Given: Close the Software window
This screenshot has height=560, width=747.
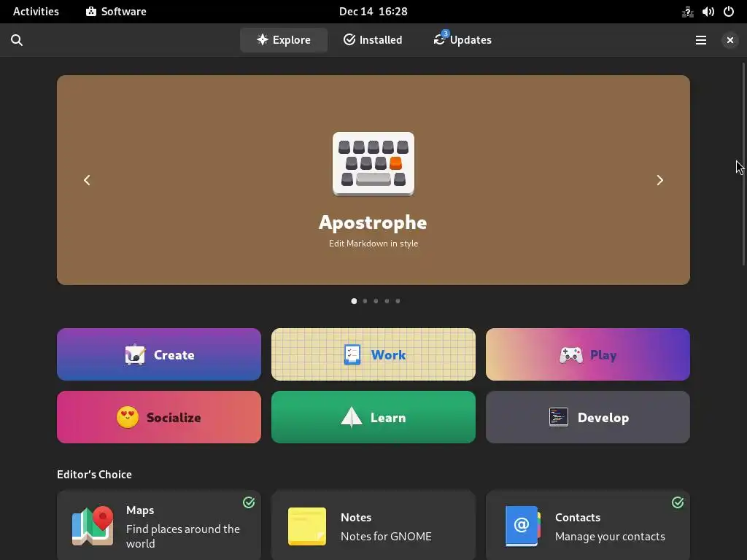Looking at the screenshot, I should (x=729, y=40).
